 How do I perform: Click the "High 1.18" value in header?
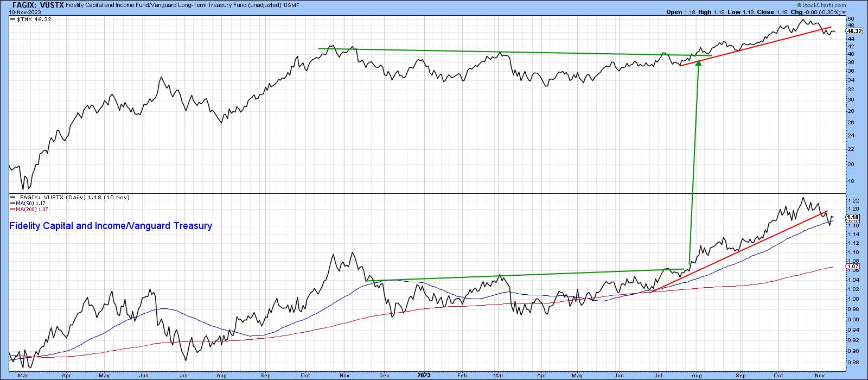710,12
